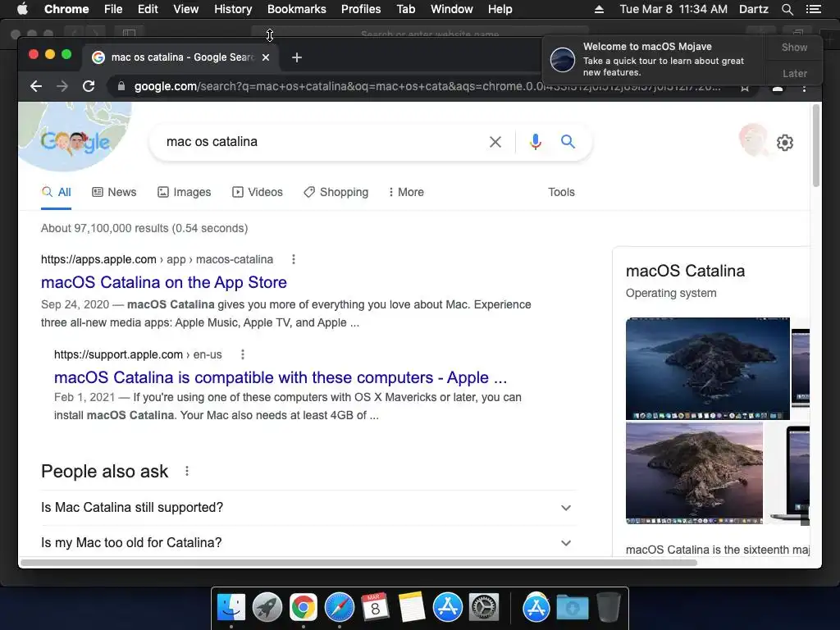
Task: Open the View menu
Action: tap(186, 9)
